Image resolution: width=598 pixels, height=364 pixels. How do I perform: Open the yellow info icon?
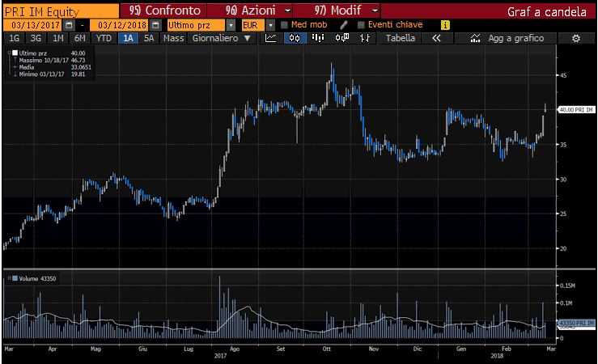[445, 25]
